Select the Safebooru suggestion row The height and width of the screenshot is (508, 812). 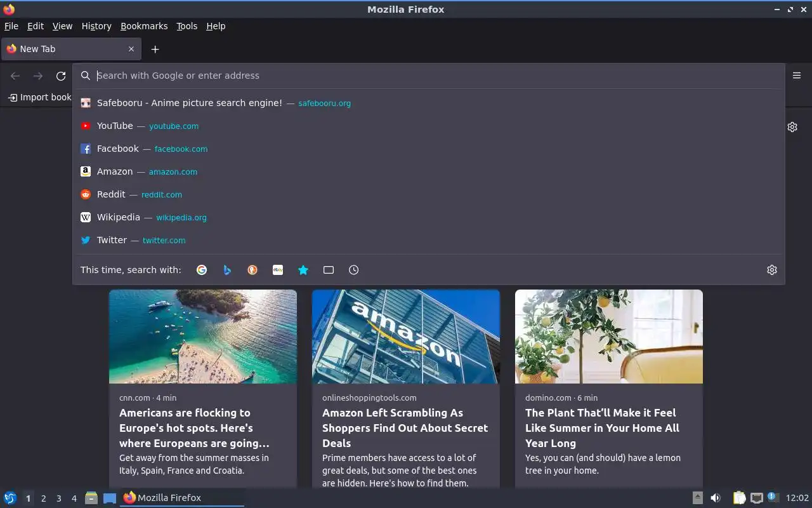[429, 103]
